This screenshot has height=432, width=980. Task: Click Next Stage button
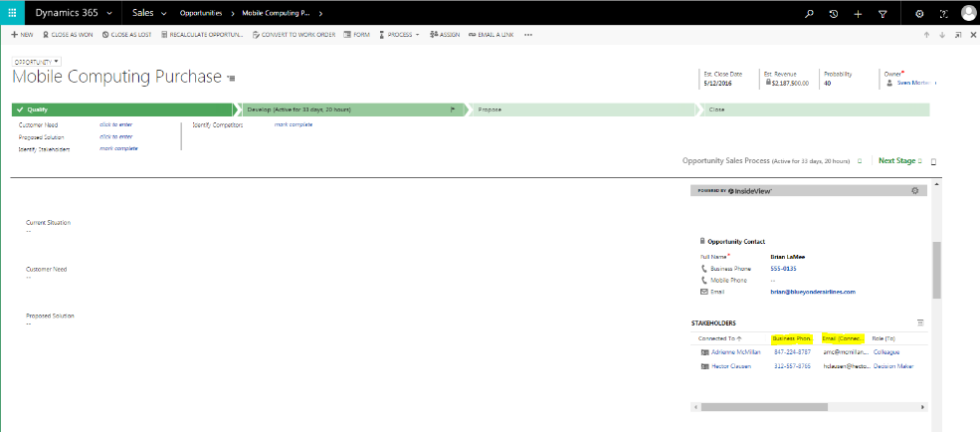(x=900, y=160)
